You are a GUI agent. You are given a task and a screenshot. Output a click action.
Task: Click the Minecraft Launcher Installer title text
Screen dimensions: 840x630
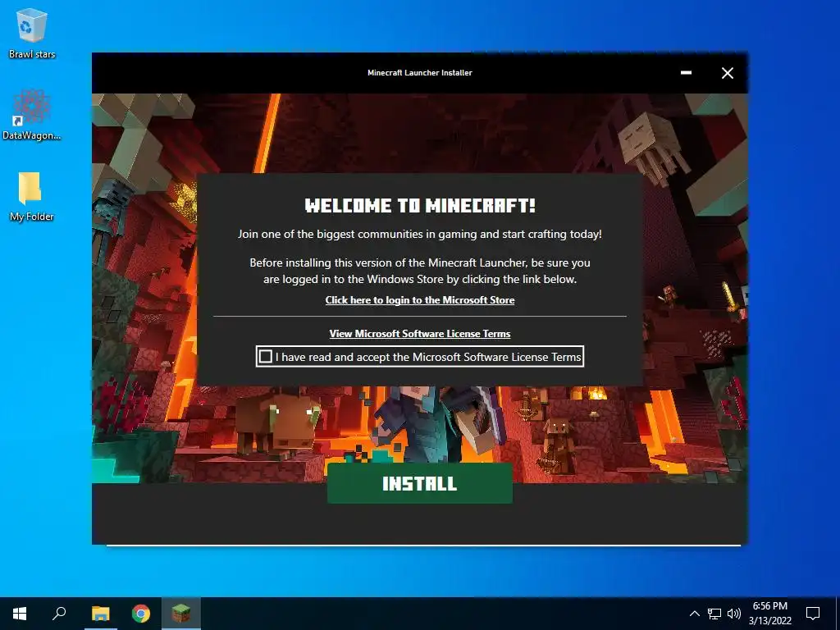coord(419,73)
